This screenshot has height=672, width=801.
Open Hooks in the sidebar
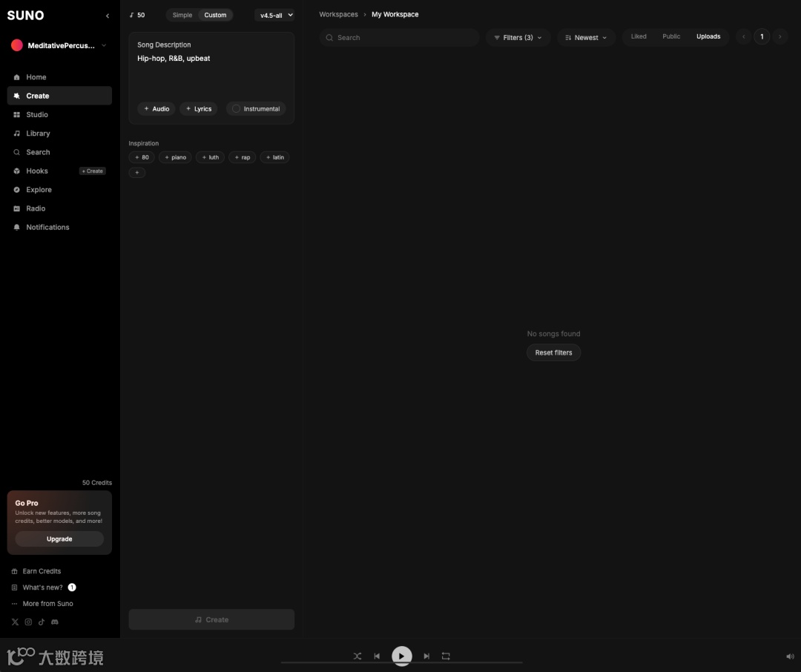point(37,171)
